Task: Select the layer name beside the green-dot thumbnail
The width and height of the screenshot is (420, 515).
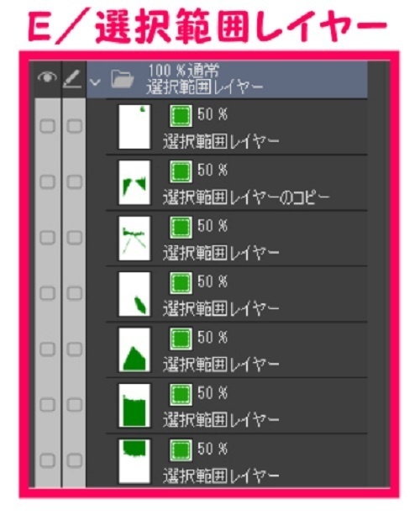Action: pyautogui.click(x=221, y=142)
